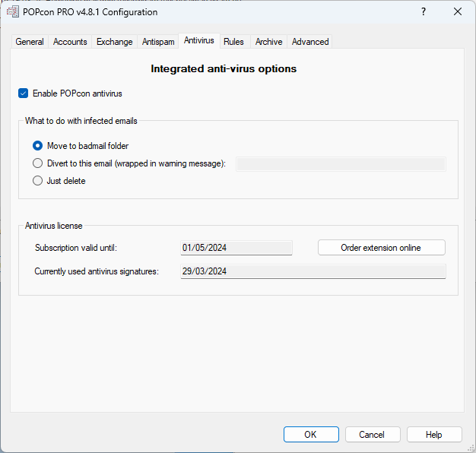The width and height of the screenshot is (476, 453).
Task: Select Move to badmail folder option
Action: point(37,146)
